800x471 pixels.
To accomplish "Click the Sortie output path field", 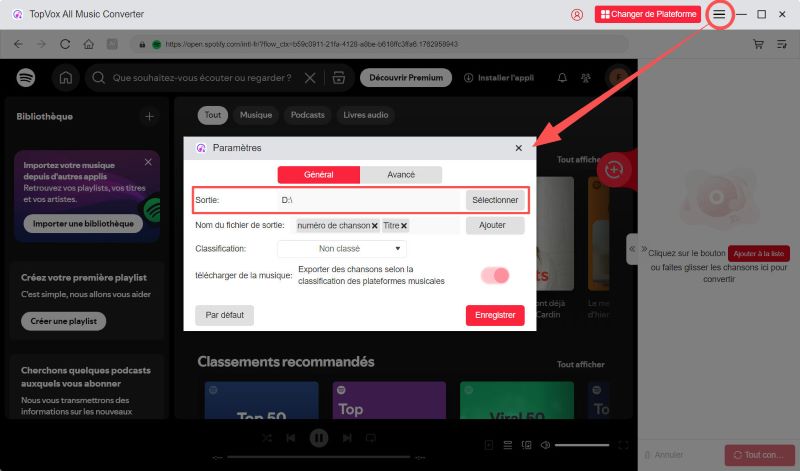I will pyautogui.click(x=368, y=200).
